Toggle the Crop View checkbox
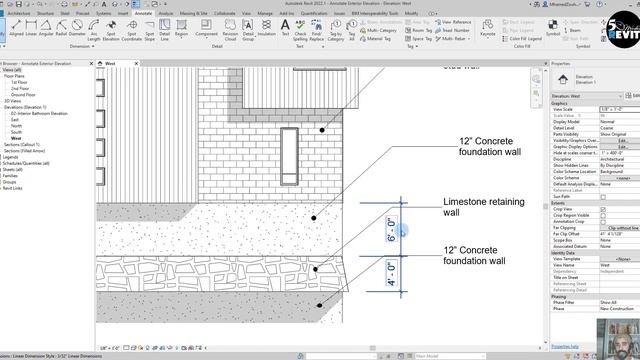 (x=603, y=209)
